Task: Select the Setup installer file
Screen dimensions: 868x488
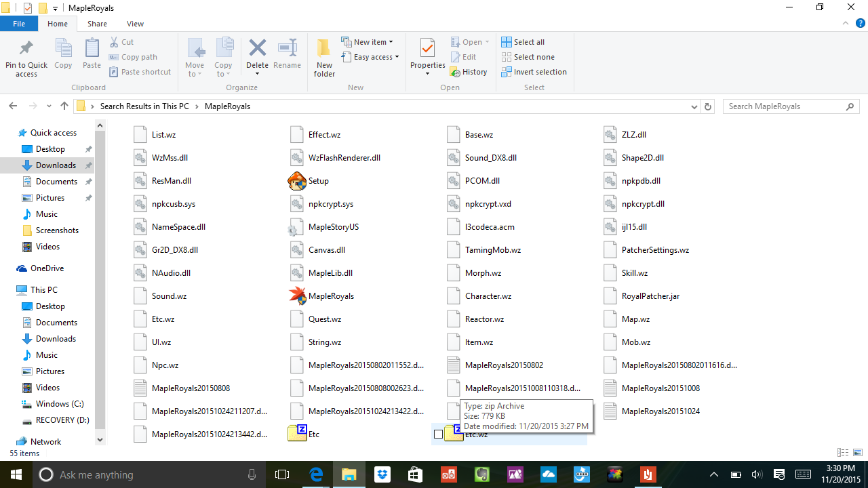Action: (317, 181)
